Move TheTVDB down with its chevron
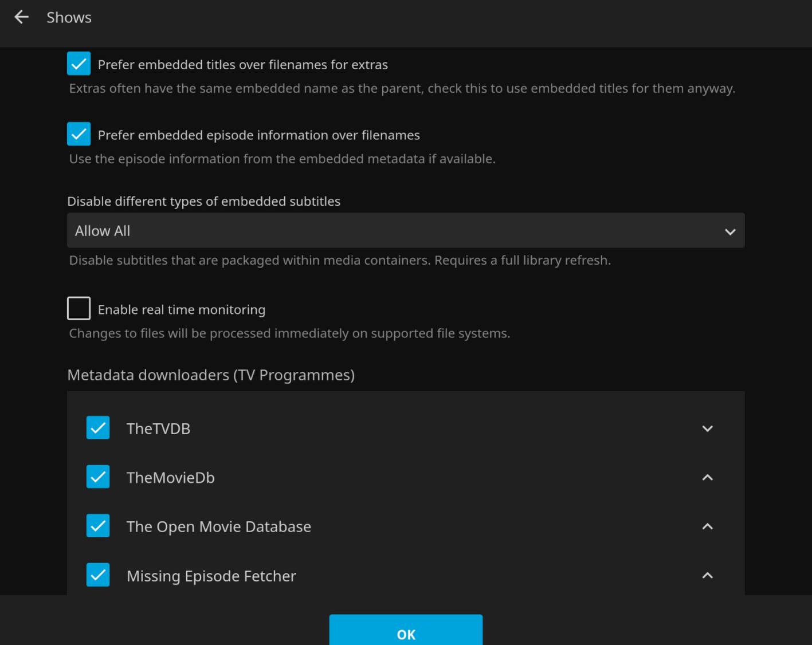The height and width of the screenshot is (645, 812). coord(707,428)
